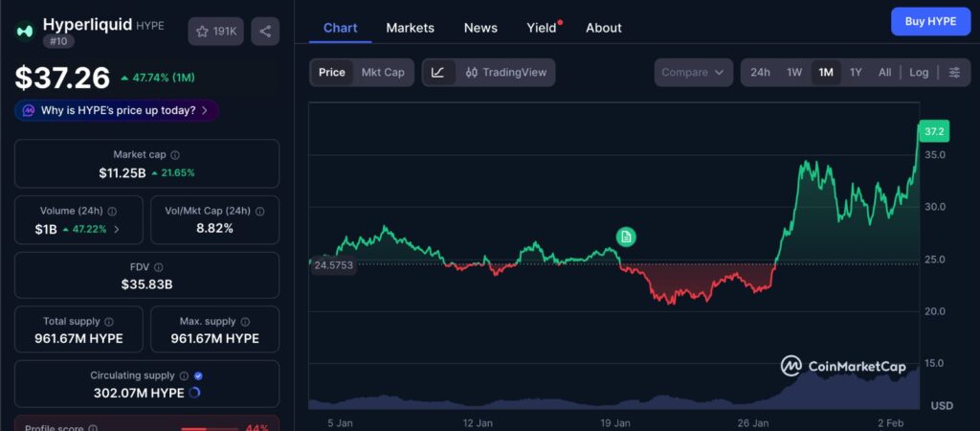
Task: Select the Mkt Cap toggle
Action: [383, 73]
